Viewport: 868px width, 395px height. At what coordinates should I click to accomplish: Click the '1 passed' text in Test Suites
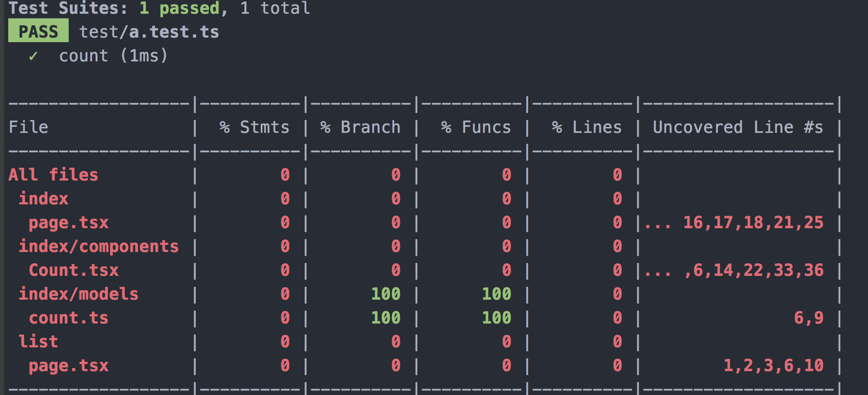click(x=179, y=8)
